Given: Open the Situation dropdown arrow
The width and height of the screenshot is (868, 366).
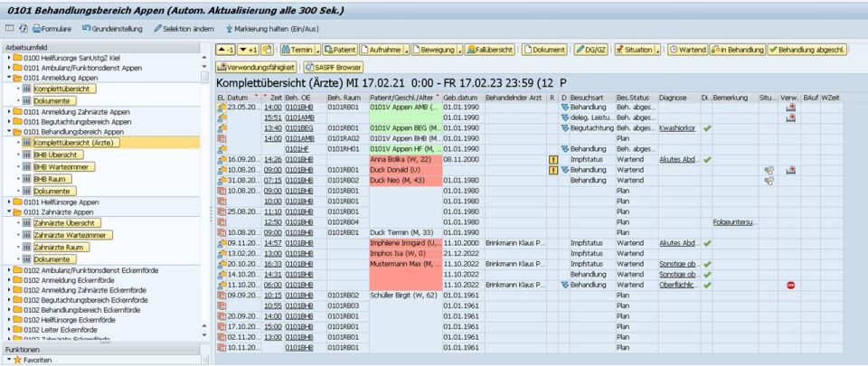Looking at the screenshot, I should pos(657,49).
